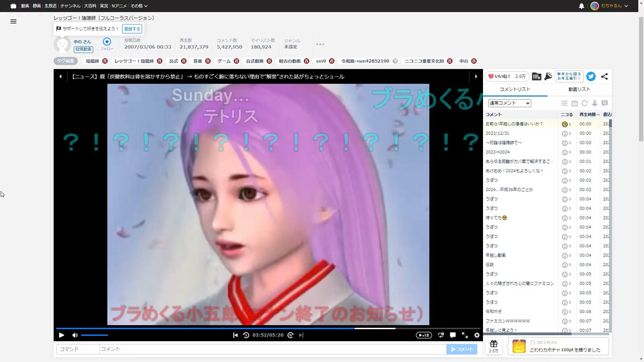644x362 pixels.
Task: Select comment 伝説 in list
Action: 490,265
